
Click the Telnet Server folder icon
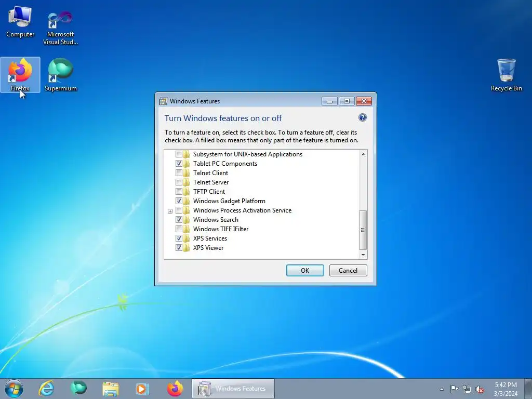[187, 182]
